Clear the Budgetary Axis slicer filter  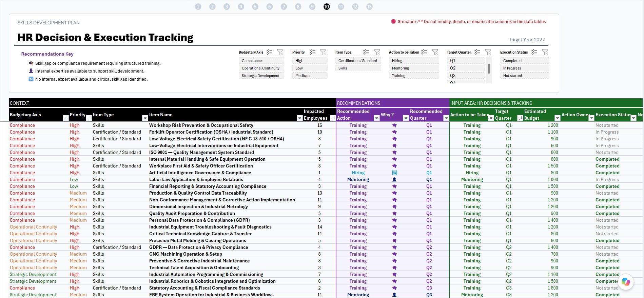280,52
